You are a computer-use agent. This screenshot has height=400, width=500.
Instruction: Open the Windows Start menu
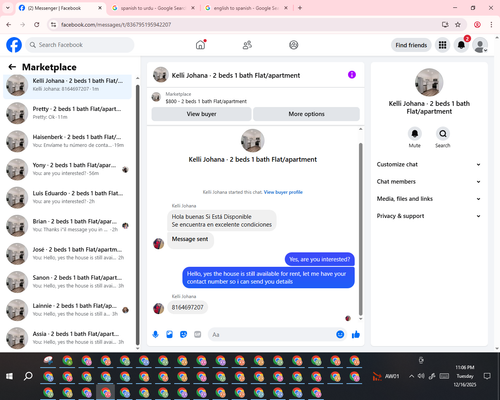pyautogui.click(x=9, y=376)
